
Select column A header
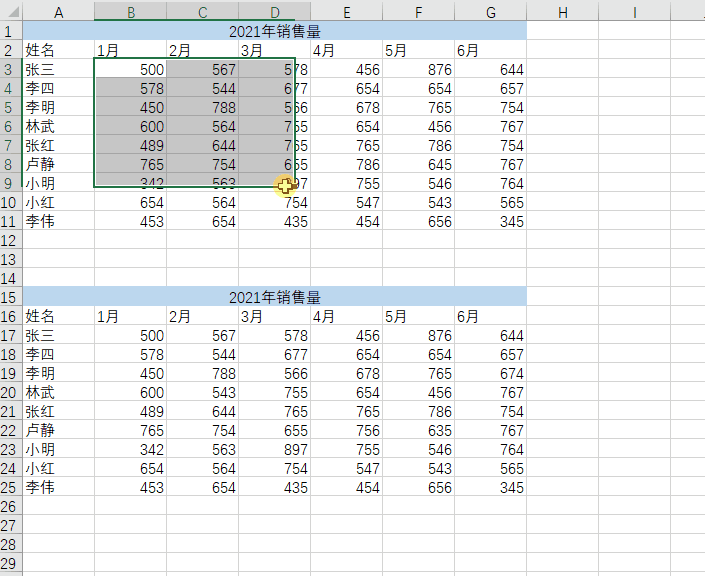(58, 12)
